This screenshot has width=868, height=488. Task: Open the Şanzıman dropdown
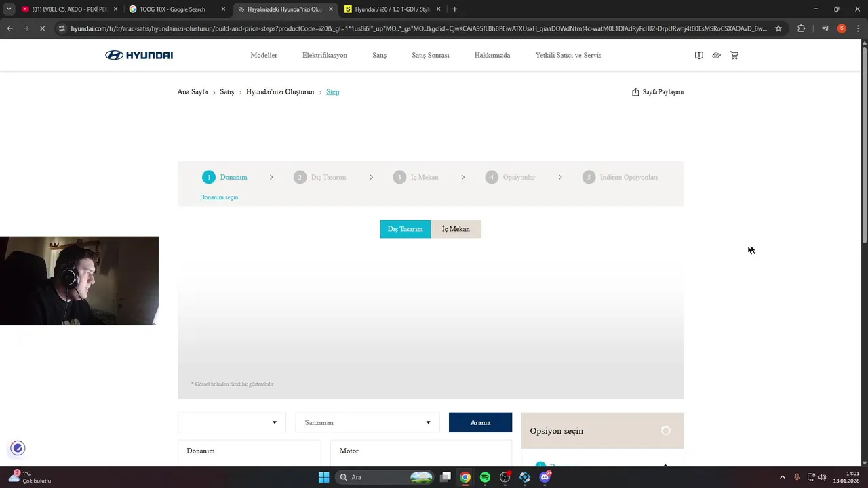tap(368, 422)
